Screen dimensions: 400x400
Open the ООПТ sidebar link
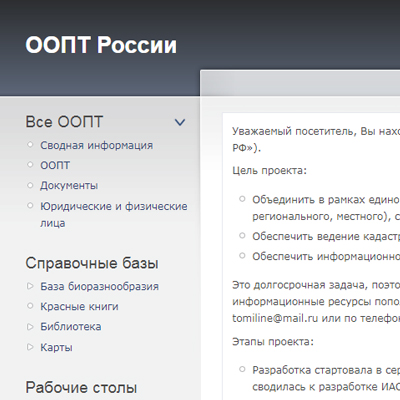pyautogui.click(x=55, y=165)
